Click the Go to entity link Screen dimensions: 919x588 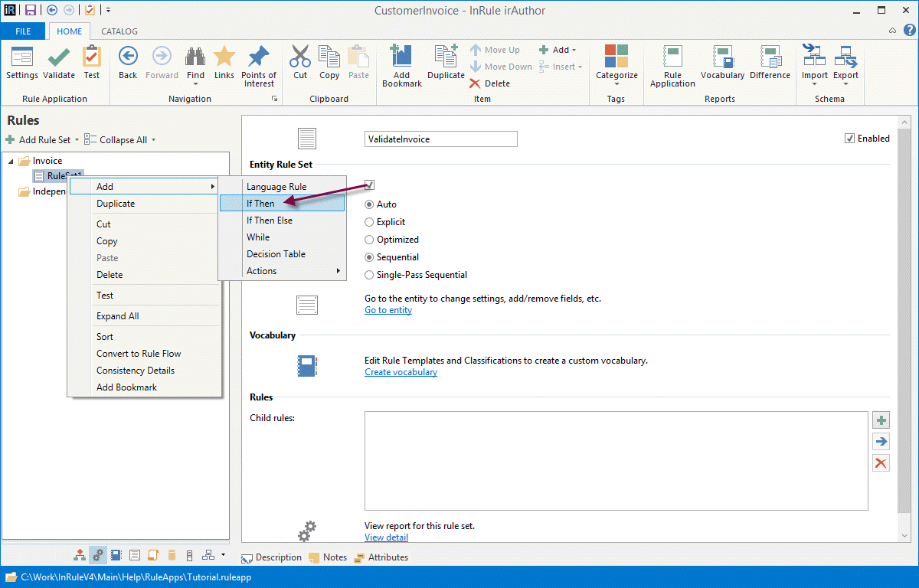tap(388, 310)
